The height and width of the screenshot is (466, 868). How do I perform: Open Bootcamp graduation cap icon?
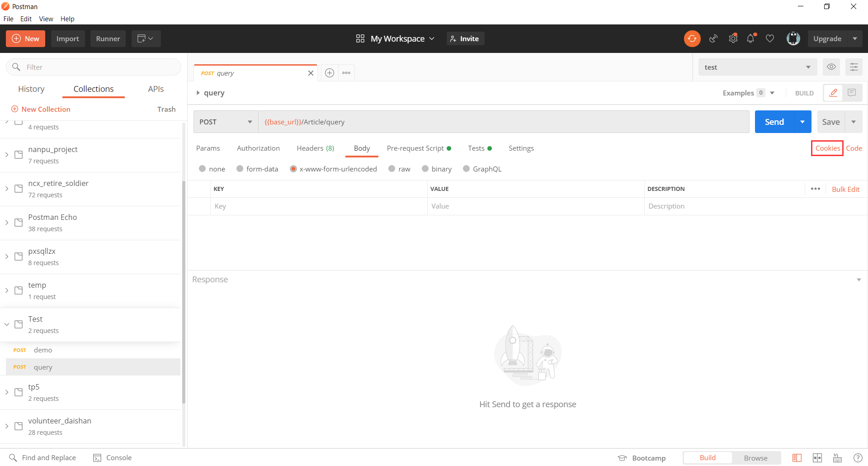[x=623, y=458]
